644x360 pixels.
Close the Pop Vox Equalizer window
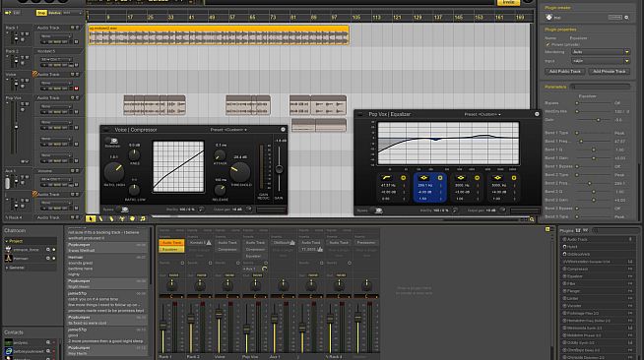pos(537,114)
